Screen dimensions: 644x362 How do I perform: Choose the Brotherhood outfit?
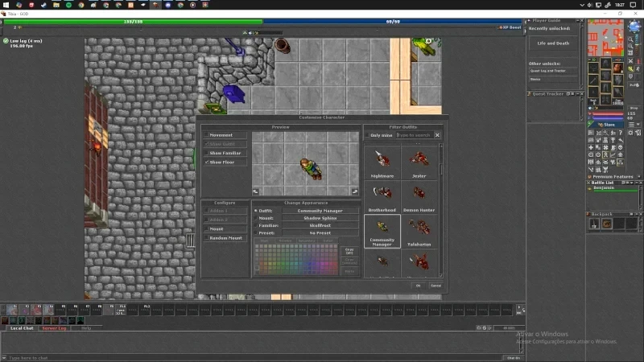coord(382,197)
